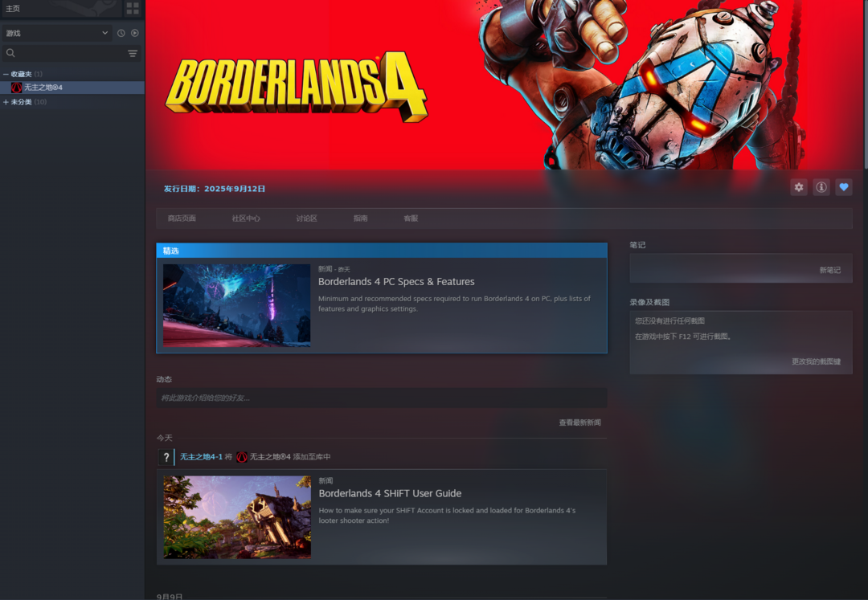Click the release date text 2025年9月12日
This screenshot has height=600, width=868.
point(235,189)
